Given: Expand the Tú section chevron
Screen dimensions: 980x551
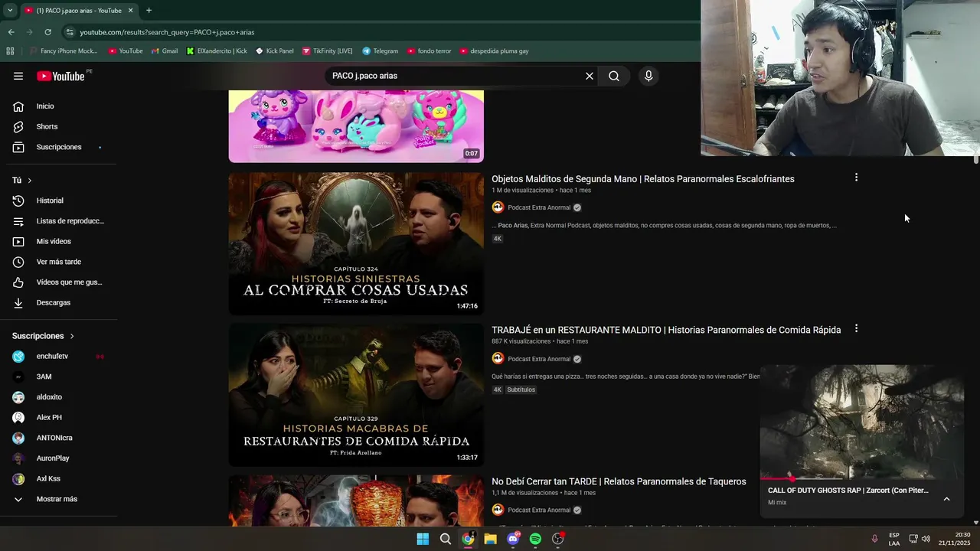Looking at the screenshot, I should coord(30,181).
